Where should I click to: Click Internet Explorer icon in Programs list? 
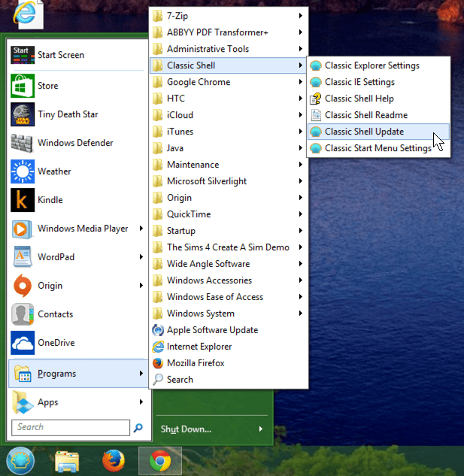[158, 347]
